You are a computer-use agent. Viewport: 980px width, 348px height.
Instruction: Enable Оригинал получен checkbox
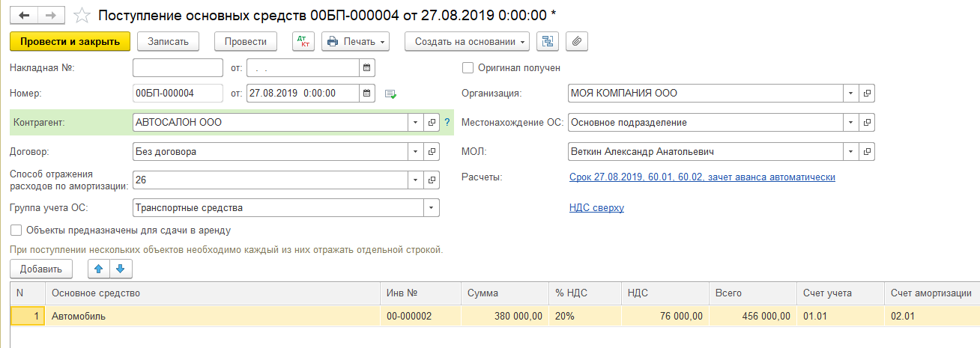tap(468, 68)
